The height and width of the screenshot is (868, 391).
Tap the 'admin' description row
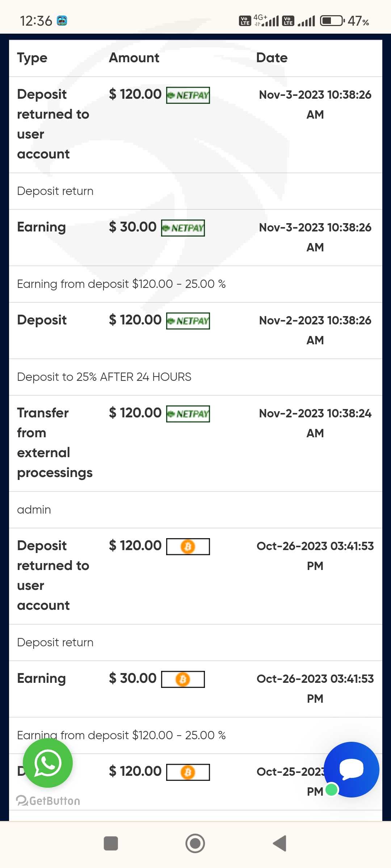click(x=34, y=510)
